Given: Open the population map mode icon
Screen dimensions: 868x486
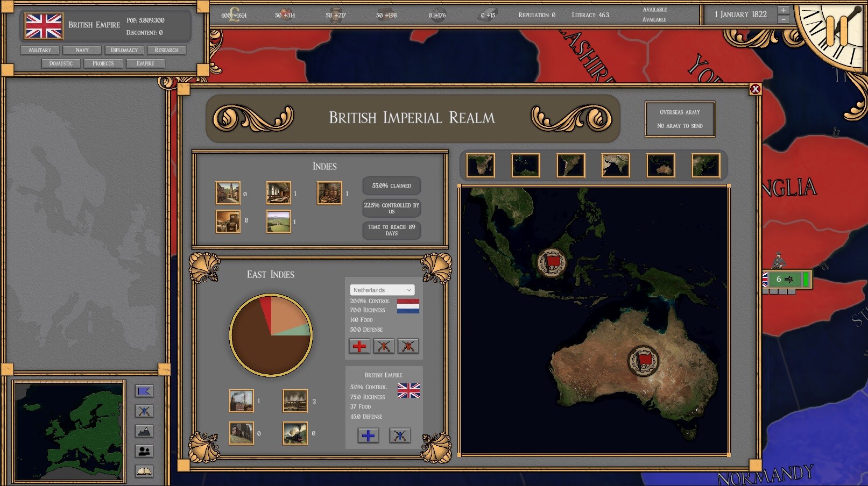Looking at the screenshot, I should point(144,452).
